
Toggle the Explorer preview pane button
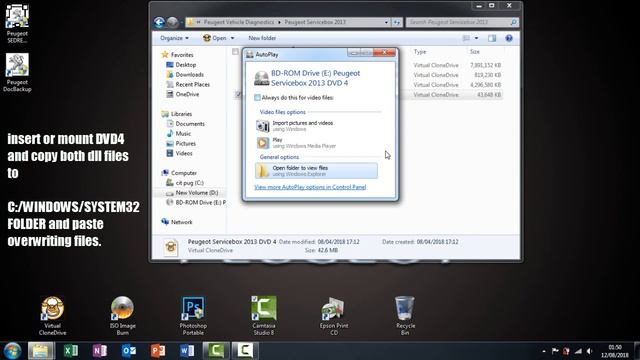(492, 38)
